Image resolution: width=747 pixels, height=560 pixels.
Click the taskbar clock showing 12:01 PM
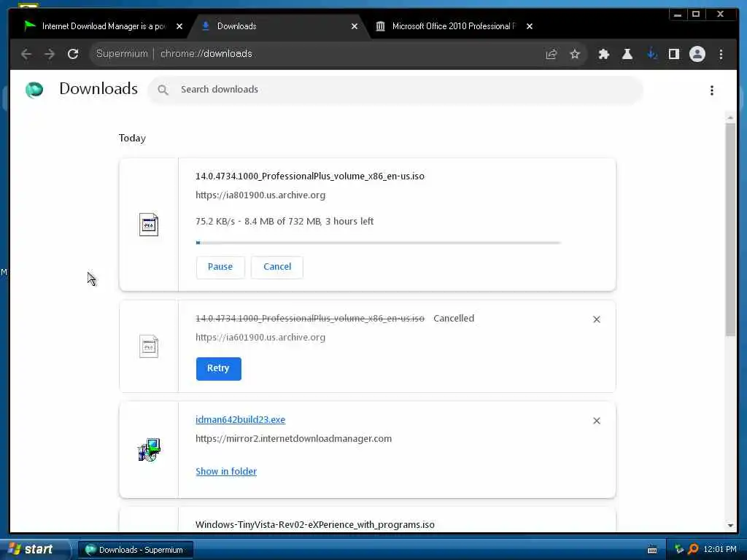(720, 550)
